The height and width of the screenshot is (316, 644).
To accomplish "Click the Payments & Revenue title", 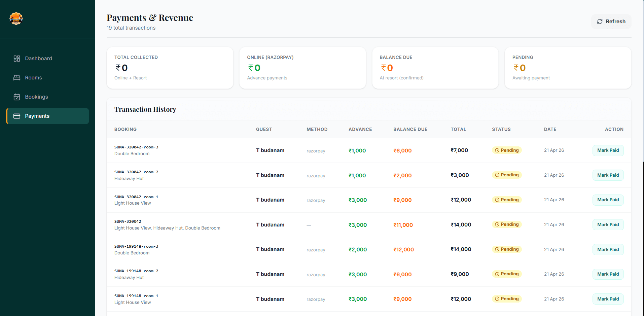I will click(150, 17).
